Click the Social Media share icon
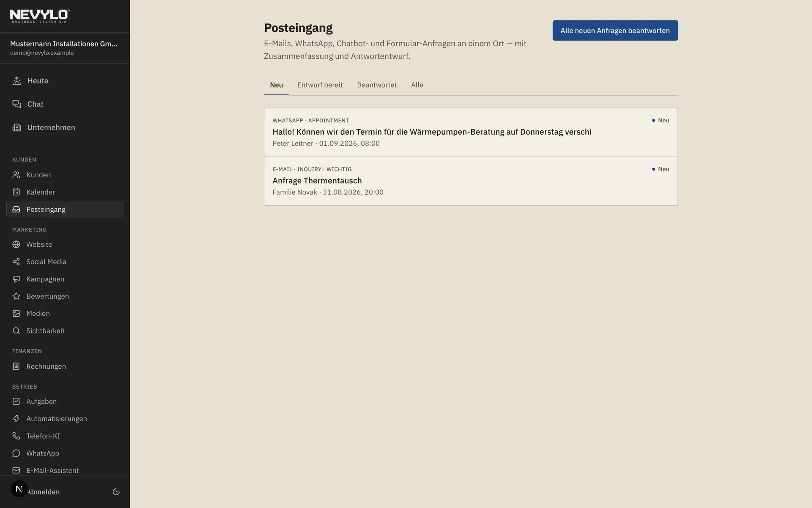The height and width of the screenshot is (508, 812). [16, 262]
